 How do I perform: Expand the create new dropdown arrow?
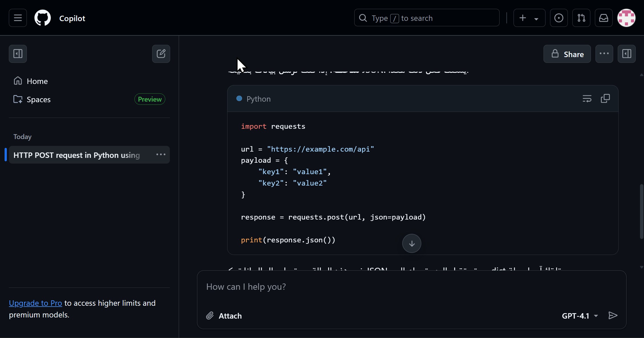click(536, 19)
